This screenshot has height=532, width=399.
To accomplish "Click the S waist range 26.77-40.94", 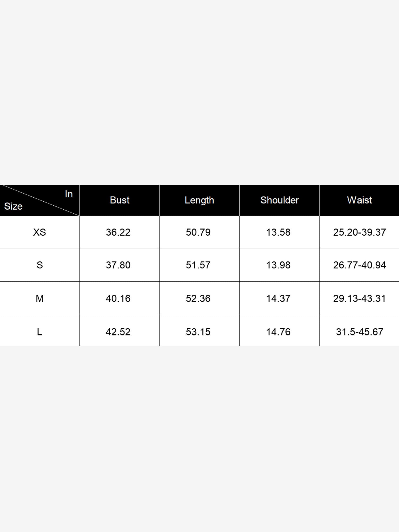I will [x=360, y=265].
